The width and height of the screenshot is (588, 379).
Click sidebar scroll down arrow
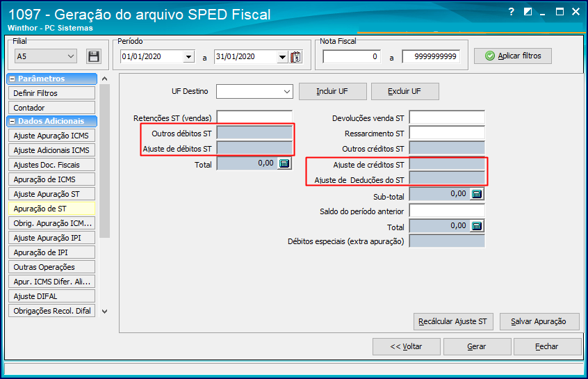(105, 312)
